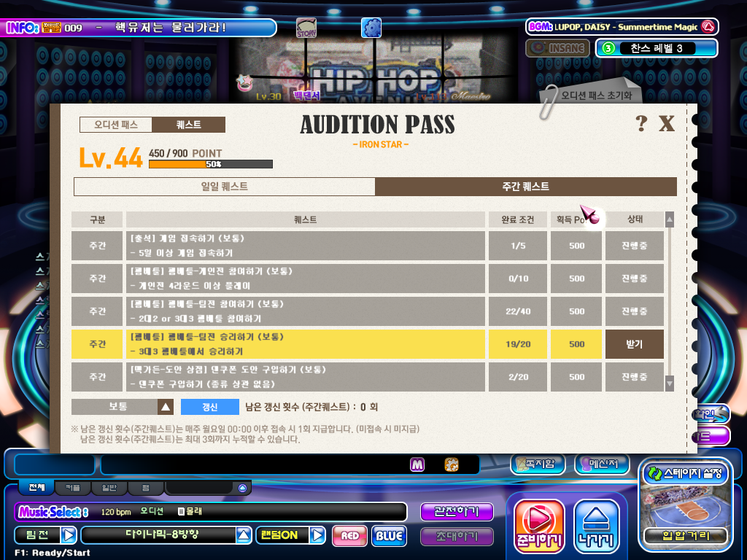Click the Lv.44 point progress bar
Screen dimensions: 747x560
(x=211, y=164)
